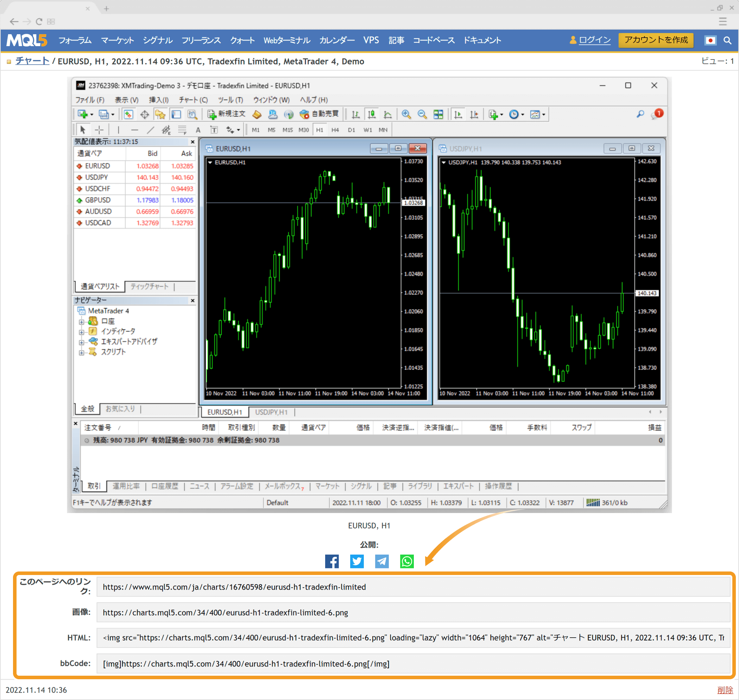Viewport: 739px width, 700px height.
Task: Open the browser hamburger menu
Action: click(x=722, y=21)
